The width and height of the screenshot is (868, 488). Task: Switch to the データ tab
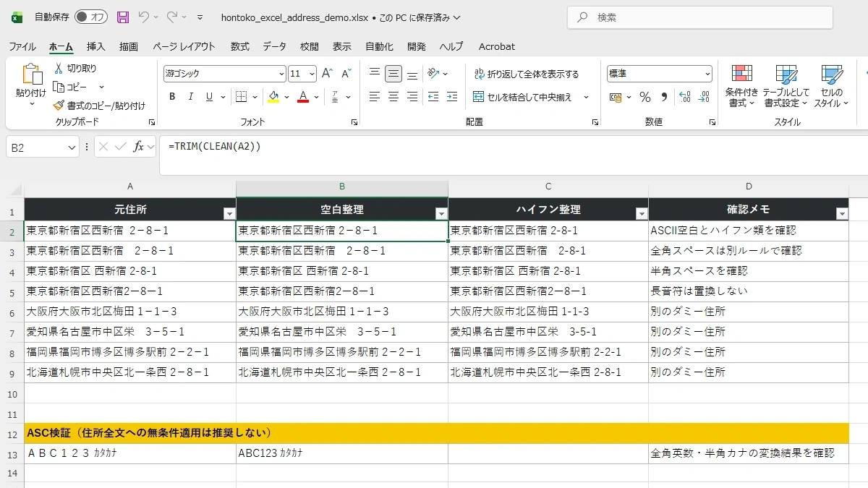coord(275,46)
